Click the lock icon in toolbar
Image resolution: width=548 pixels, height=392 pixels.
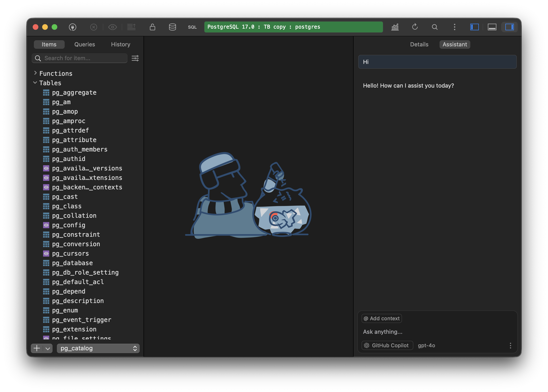pyautogui.click(x=153, y=27)
